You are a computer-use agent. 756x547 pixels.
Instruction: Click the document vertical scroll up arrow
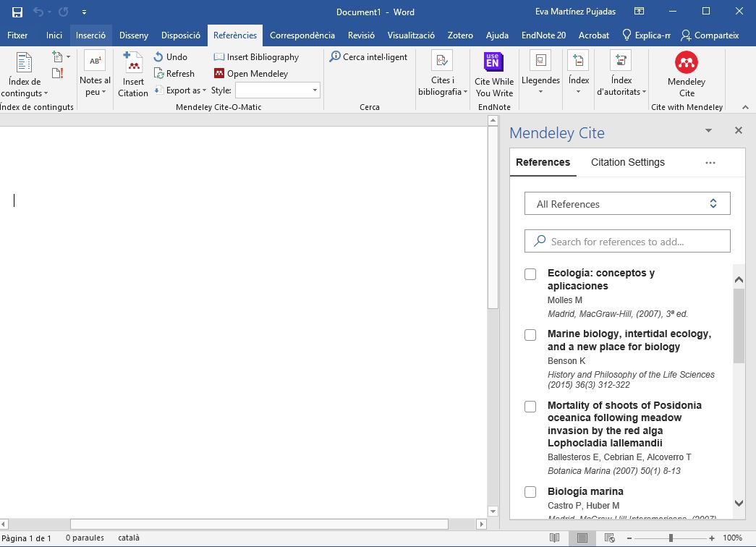click(493, 121)
